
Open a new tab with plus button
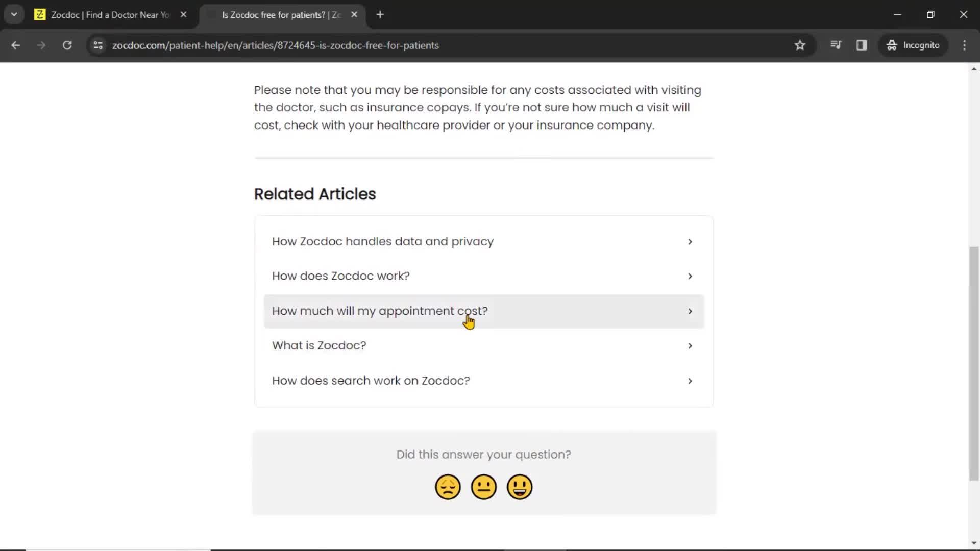[380, 15]
